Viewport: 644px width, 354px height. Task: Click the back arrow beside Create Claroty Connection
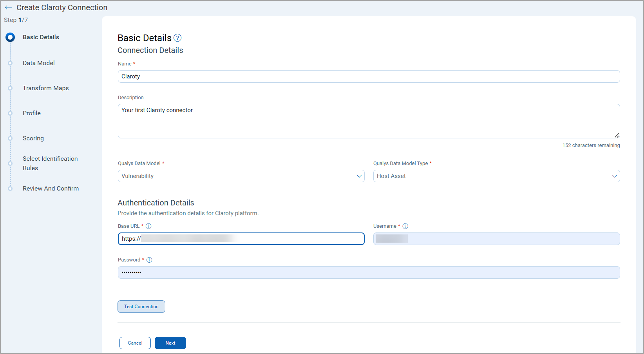click(9, 7)
